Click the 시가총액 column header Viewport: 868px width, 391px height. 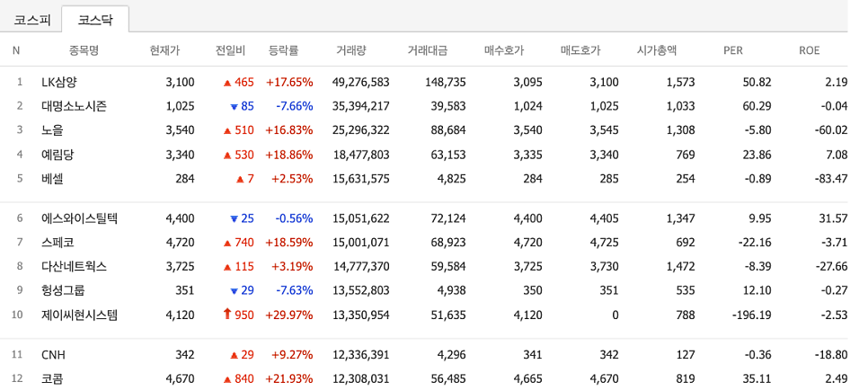pyautogui.click(x=657, y=50)
